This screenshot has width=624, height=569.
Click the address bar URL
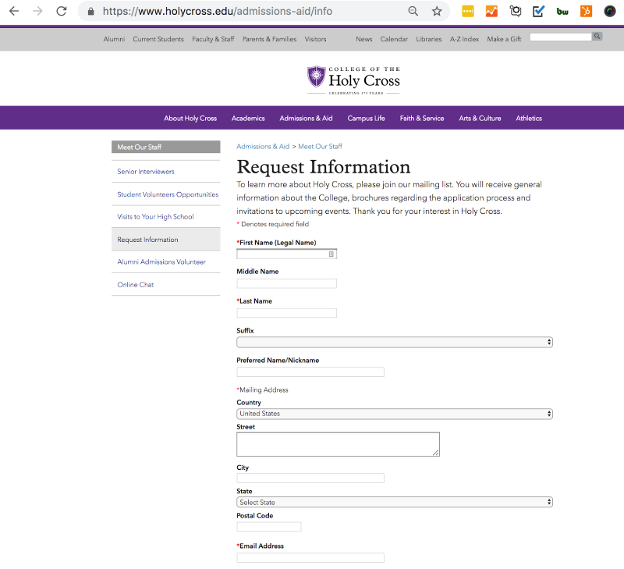[x=218, y=11]
